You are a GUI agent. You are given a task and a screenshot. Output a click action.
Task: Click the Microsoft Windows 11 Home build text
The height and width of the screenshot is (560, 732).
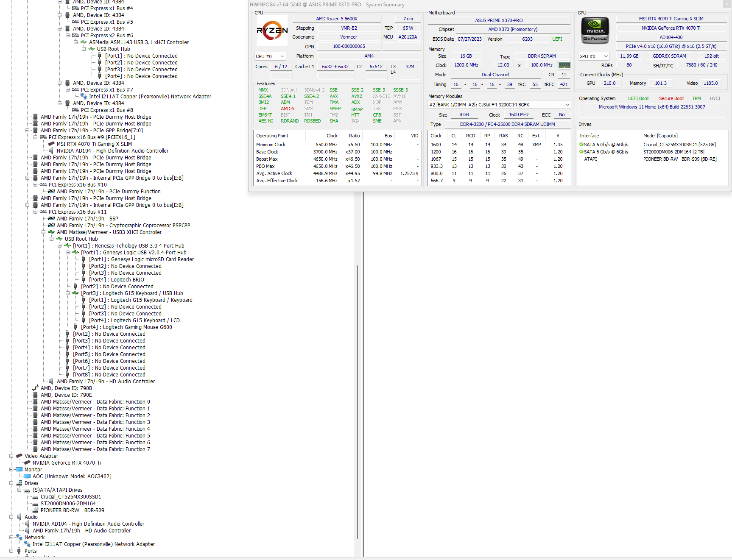[652, 107]
